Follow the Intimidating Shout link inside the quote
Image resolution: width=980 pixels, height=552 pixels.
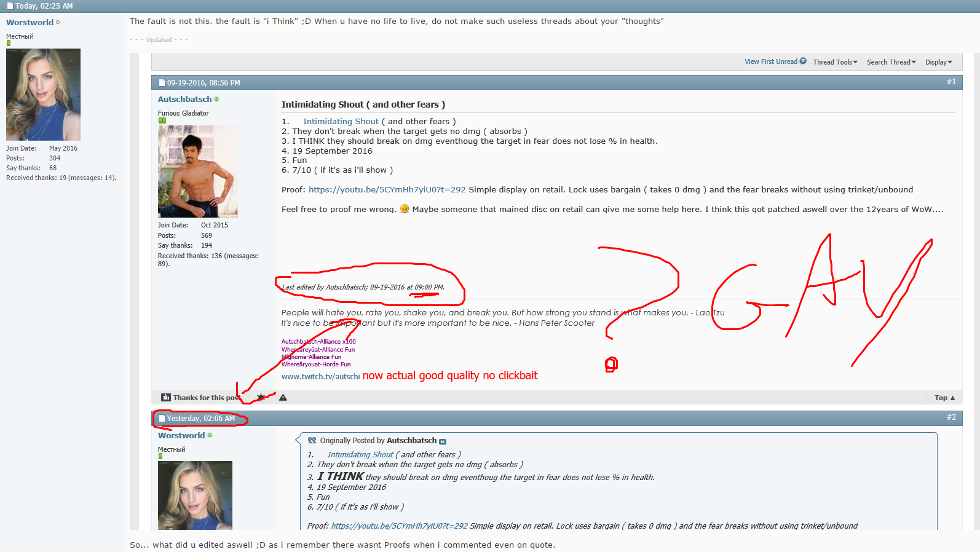coord(360,455)
